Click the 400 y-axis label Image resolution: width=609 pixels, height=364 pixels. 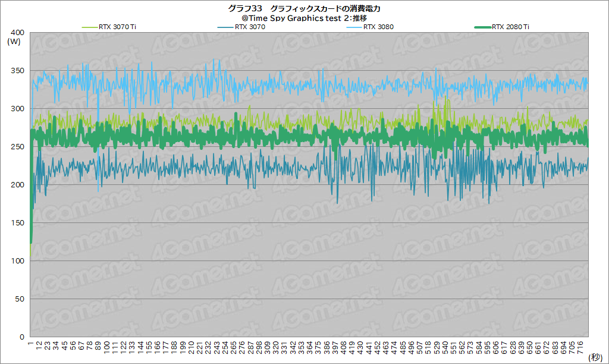pos(17,33)
